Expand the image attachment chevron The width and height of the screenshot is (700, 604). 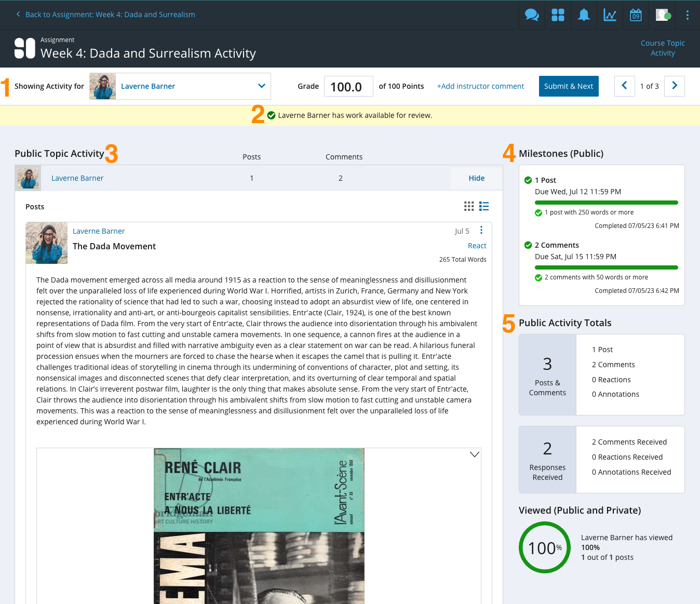point(474,453)
